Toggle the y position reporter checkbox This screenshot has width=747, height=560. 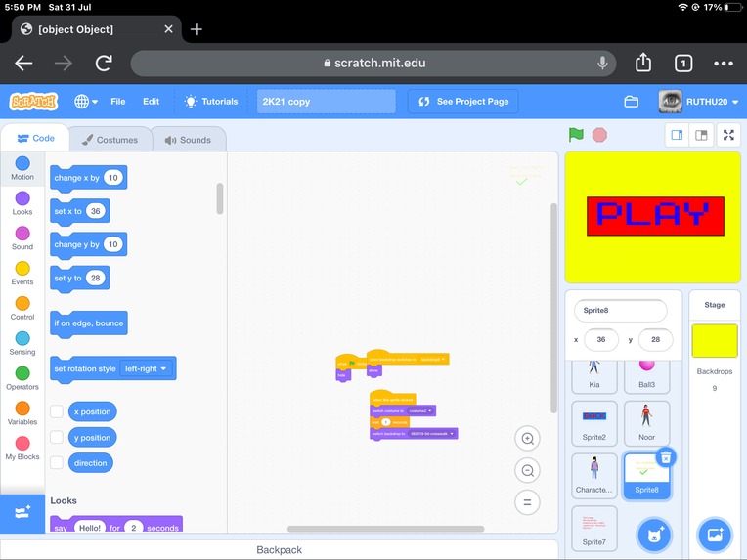pyautogui.click(x=57, y=437)
